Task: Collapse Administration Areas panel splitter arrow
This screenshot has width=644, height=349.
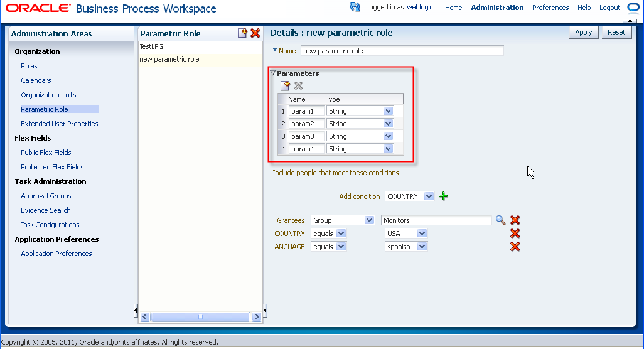Action: (136, 311)
